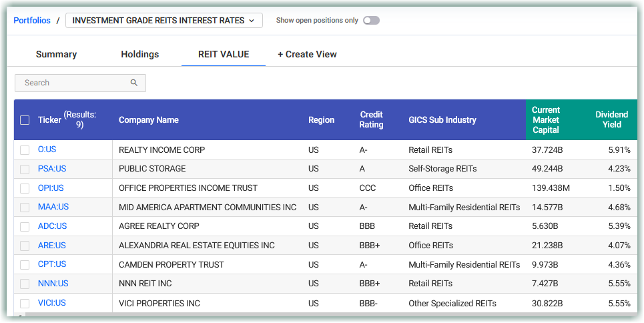Image resolution: width=644 pixels, height=323 pixels.
Task: Select OFFICE PROPERTIES INCOME TRUST cell
Action: coord(188,188)
